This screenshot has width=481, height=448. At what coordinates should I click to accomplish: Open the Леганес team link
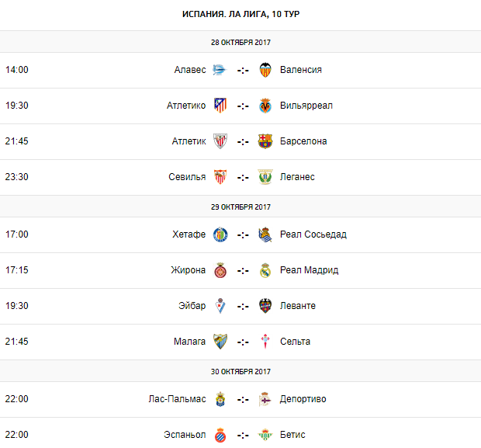coord(297,177)
